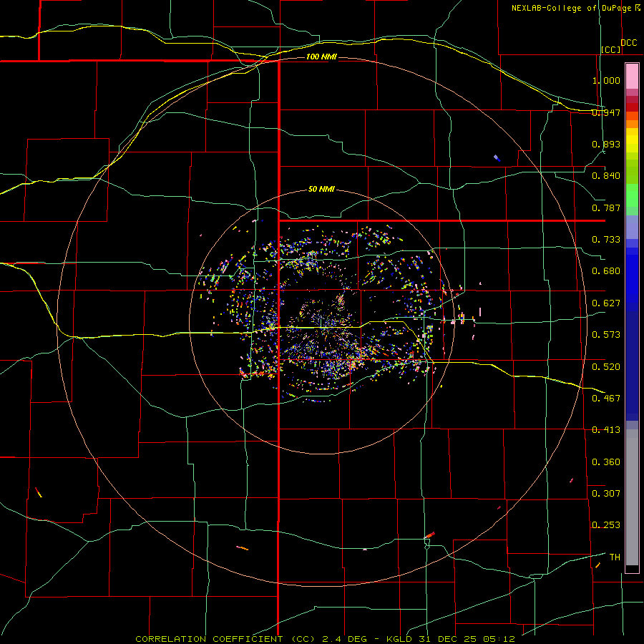644x644 pixels.
Task: Click the 1.000 value on color scale
Action: tap(606, 80)
